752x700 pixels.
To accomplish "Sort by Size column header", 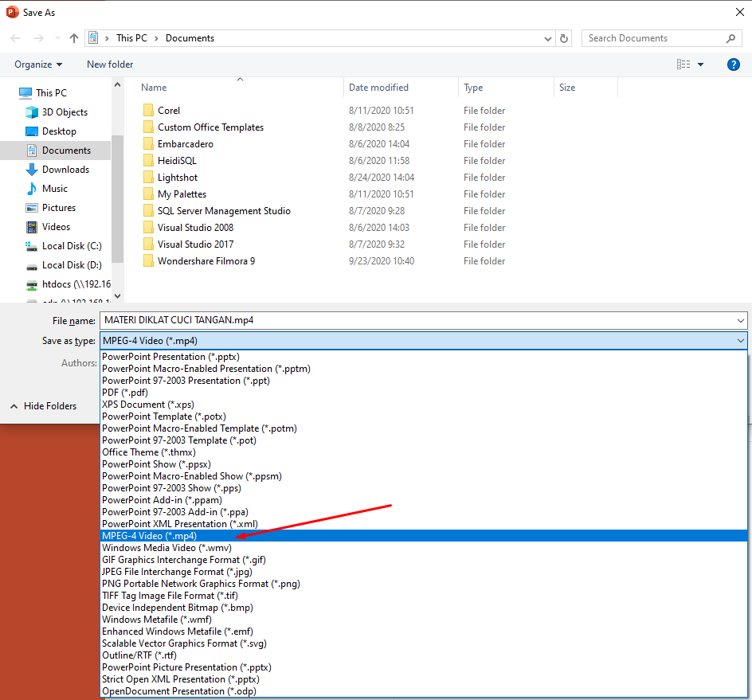I will pos(567,88).
